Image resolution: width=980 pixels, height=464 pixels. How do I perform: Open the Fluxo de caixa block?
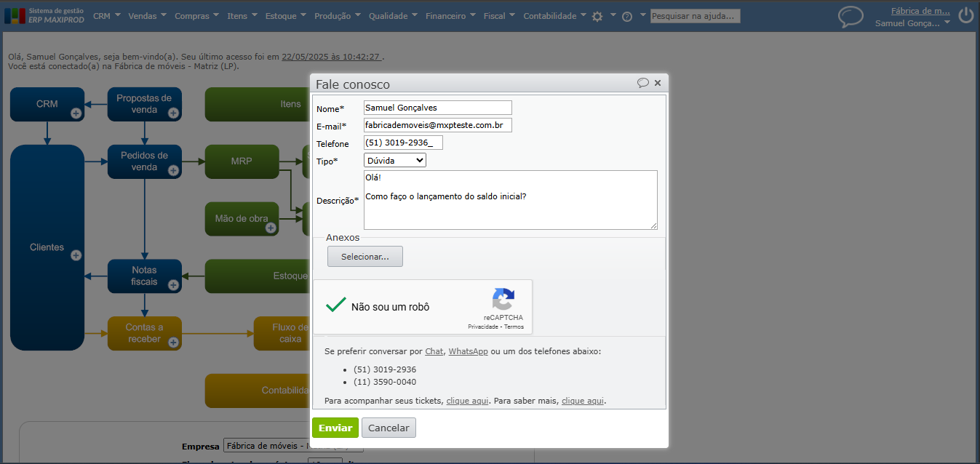point(282,333)
